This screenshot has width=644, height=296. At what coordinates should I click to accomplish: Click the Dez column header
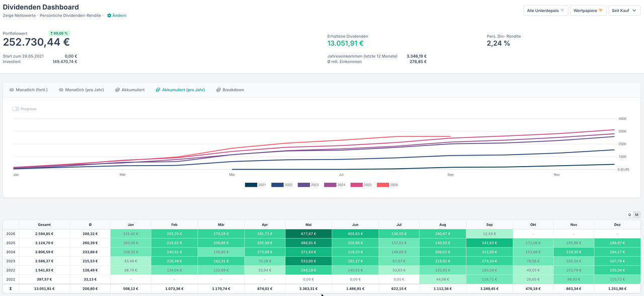[x=617, y=225]
